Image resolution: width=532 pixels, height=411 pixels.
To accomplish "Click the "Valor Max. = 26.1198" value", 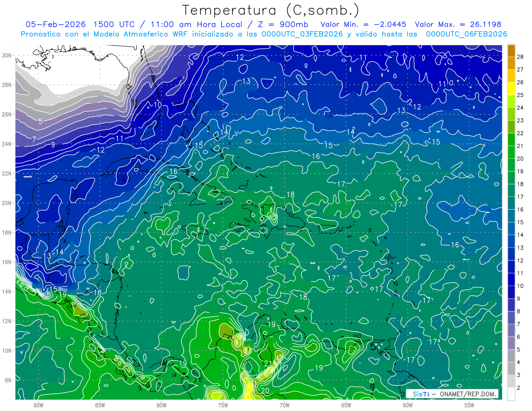I will click(x=458, y=24).
